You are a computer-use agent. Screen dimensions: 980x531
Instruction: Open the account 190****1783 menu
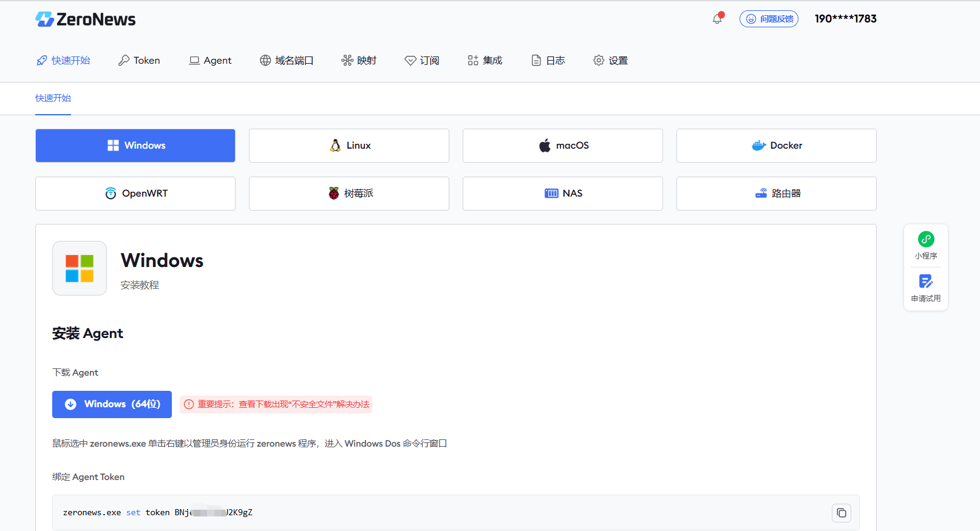[845, 19]
